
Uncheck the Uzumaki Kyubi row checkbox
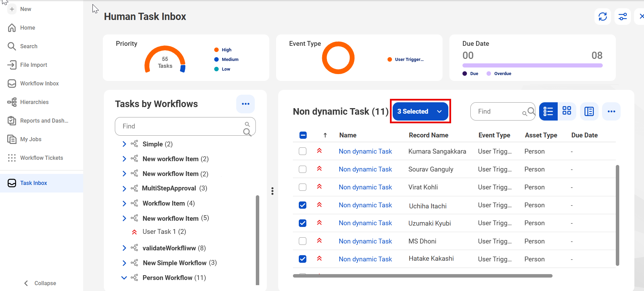point(303,223)
